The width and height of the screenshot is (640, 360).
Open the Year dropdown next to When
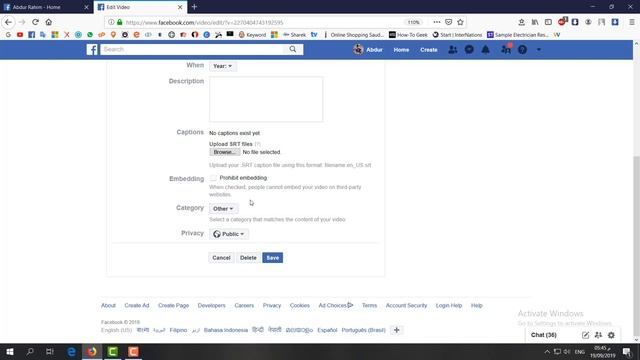[222, 66]
